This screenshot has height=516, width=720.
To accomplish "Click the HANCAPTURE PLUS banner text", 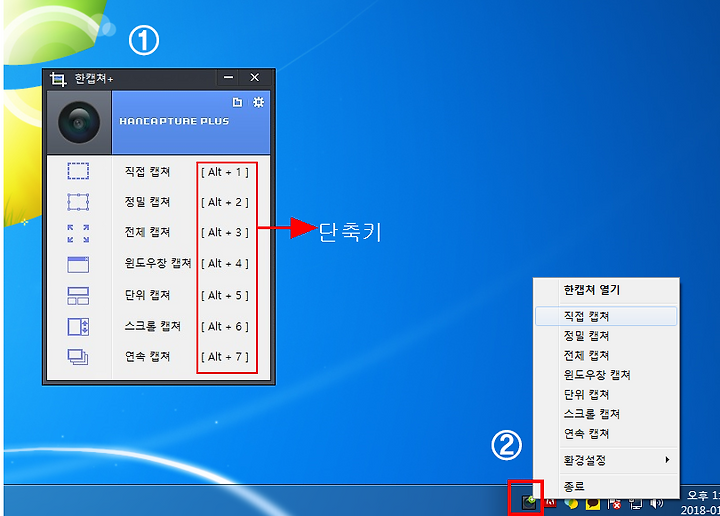I will point(174,121).
